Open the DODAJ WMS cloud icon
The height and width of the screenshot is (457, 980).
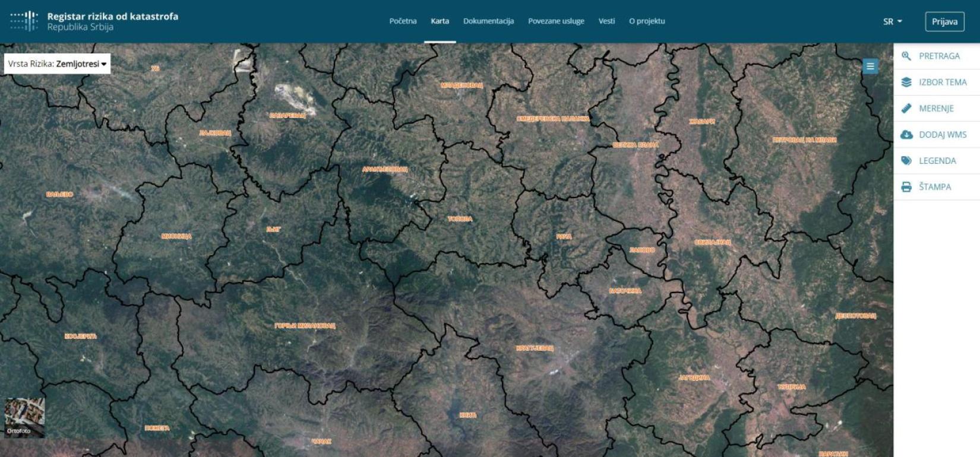tap(906, 135)
